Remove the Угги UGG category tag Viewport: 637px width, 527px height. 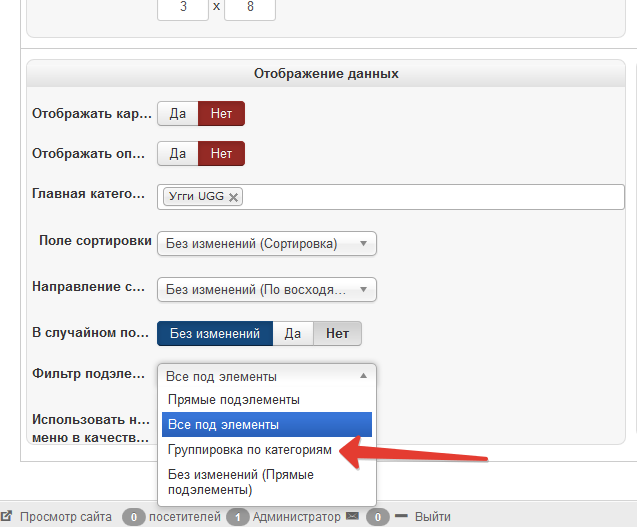pos(233,197)
